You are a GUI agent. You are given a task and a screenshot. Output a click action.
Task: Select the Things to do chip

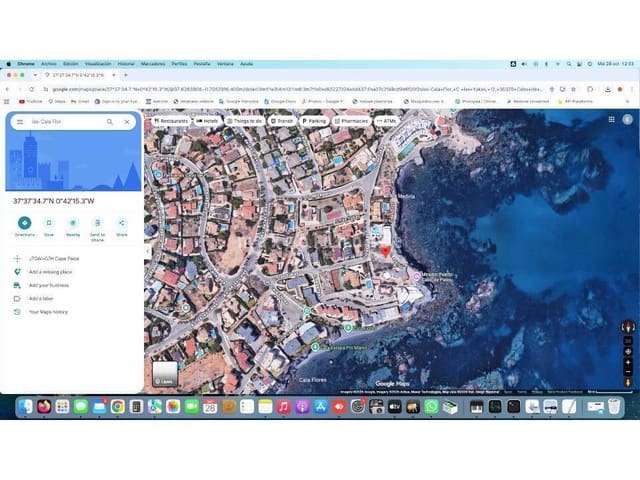tap(244, 121)
